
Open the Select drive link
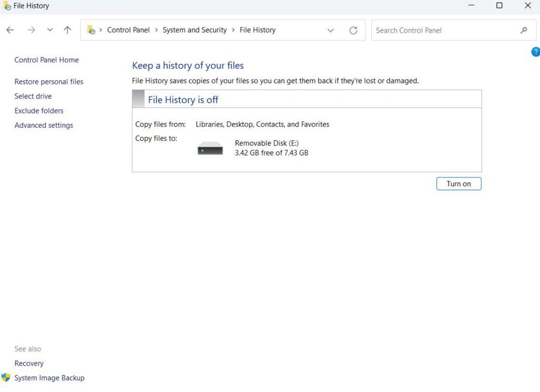tap(33, 96)
